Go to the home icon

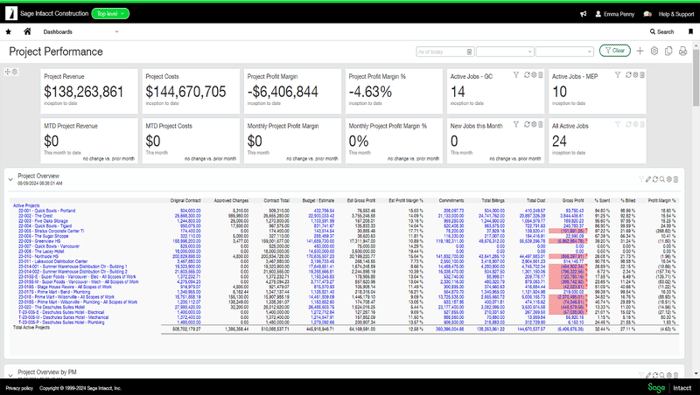27,31
